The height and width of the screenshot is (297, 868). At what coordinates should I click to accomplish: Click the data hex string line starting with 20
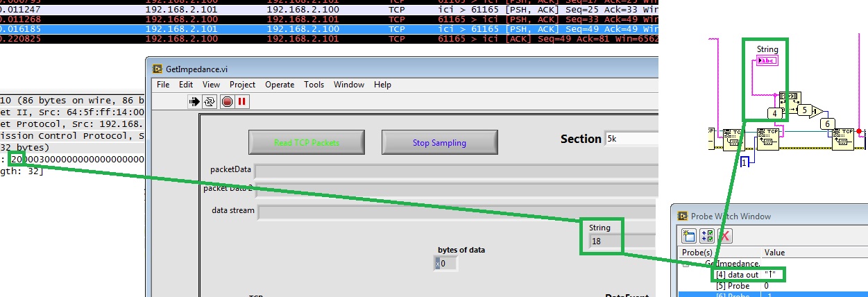(72, 160)
